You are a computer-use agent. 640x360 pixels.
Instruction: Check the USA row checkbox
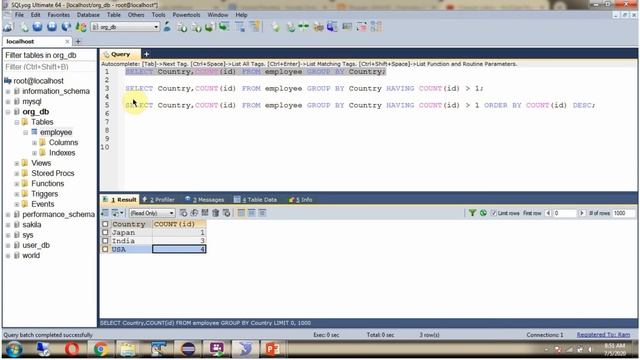coord(105,249)
